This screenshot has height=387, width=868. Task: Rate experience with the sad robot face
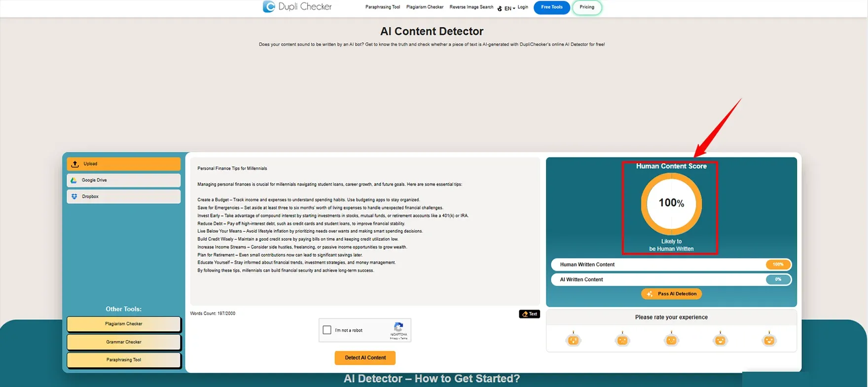point(622,339)
